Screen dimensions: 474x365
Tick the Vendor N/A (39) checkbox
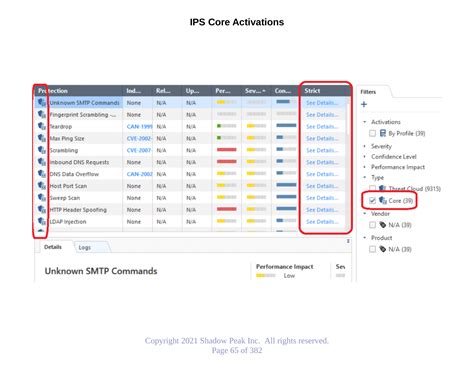(x=373, y=225)
